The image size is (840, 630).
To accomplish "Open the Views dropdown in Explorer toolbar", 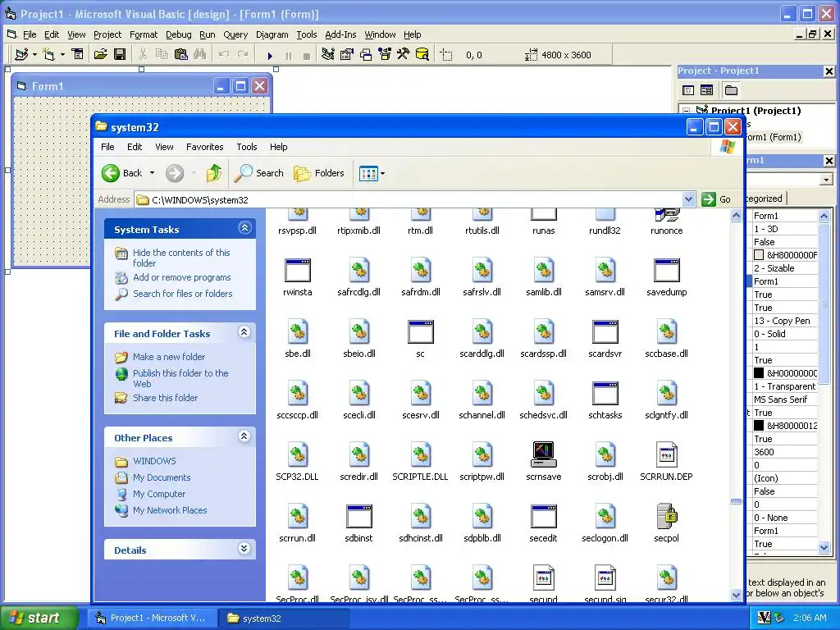I will pyautogui.click(x=382, y=174).
